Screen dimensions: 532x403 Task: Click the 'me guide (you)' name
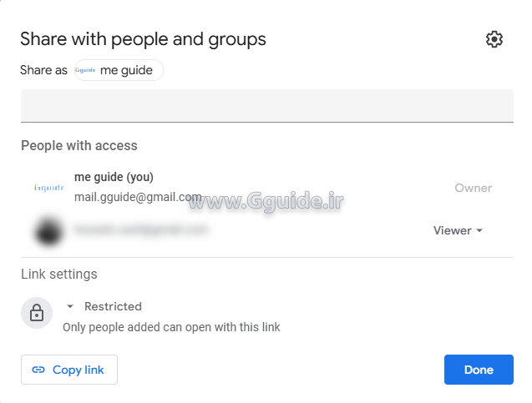(x=114, y=177)
